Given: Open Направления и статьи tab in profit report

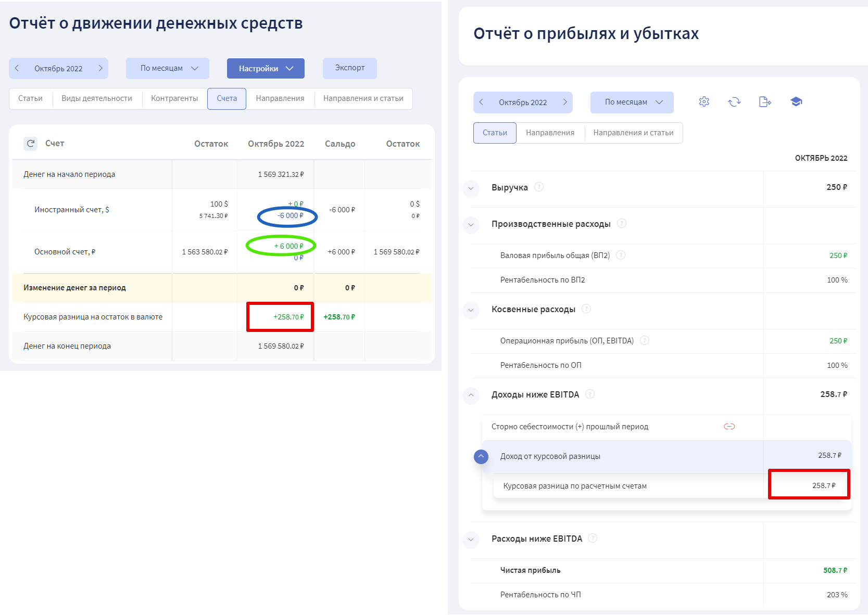Looking at the screenshot, I should [x=634, y=133].
